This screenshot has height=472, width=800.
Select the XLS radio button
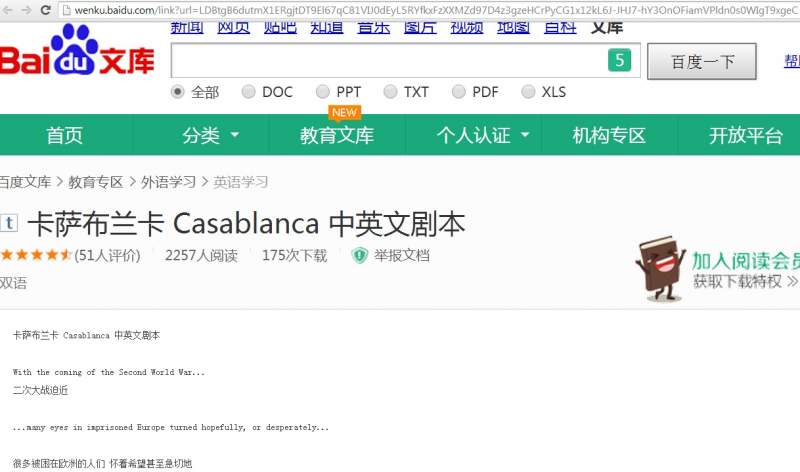click(528, 92)
